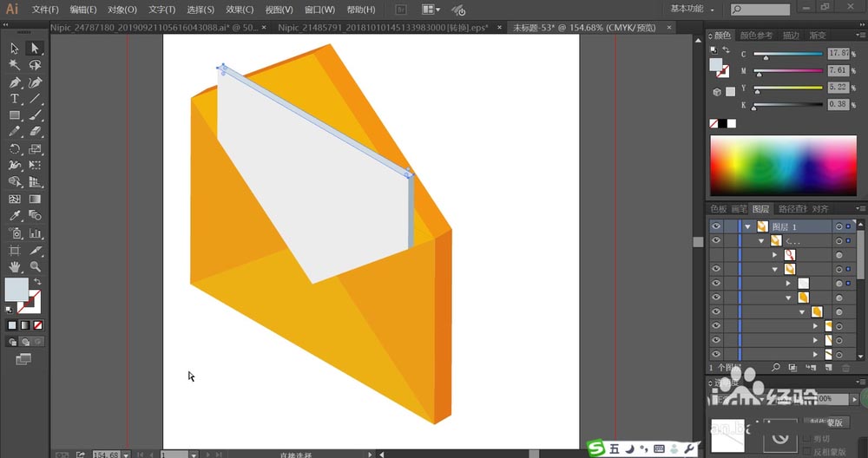Open the 对象(O) menu
Image resolution: width=868 pixels, height=458 pixels.
click(122, 10)
